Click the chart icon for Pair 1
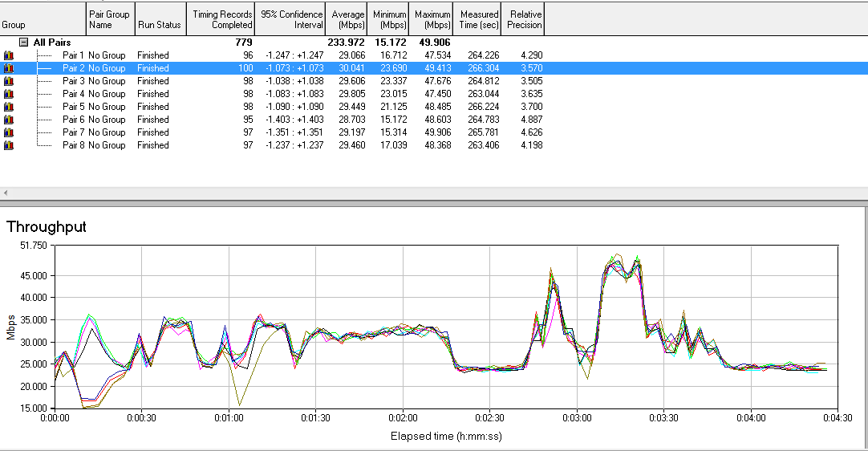Viewport: 868px width, 451px height. pyautogui.click(x=8, y=55)
